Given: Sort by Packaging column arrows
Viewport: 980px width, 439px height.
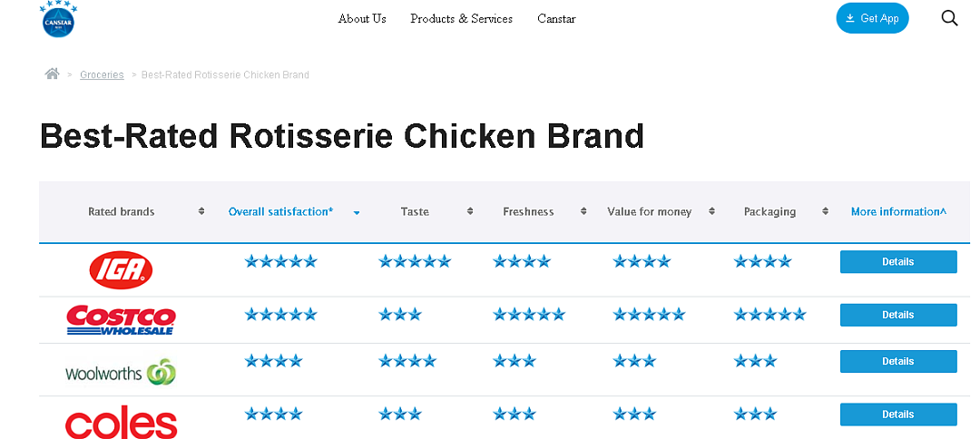Looking at the screenshot, I should point(825,211).
